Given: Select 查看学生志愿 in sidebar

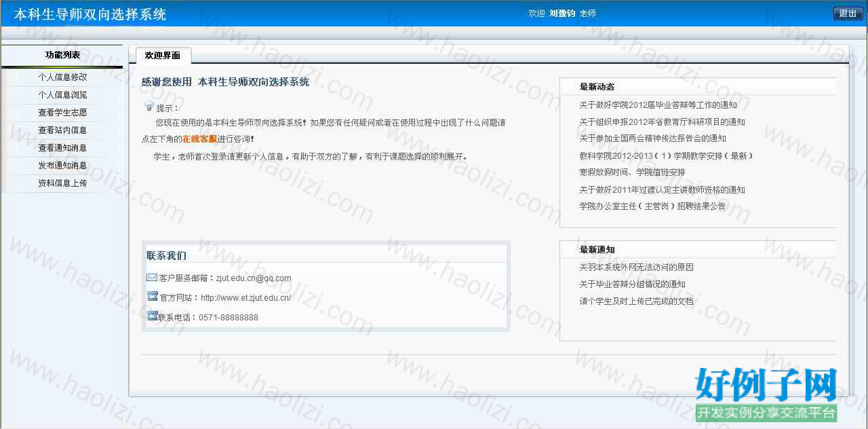Looking at the screenshot, I should point(62,113).
